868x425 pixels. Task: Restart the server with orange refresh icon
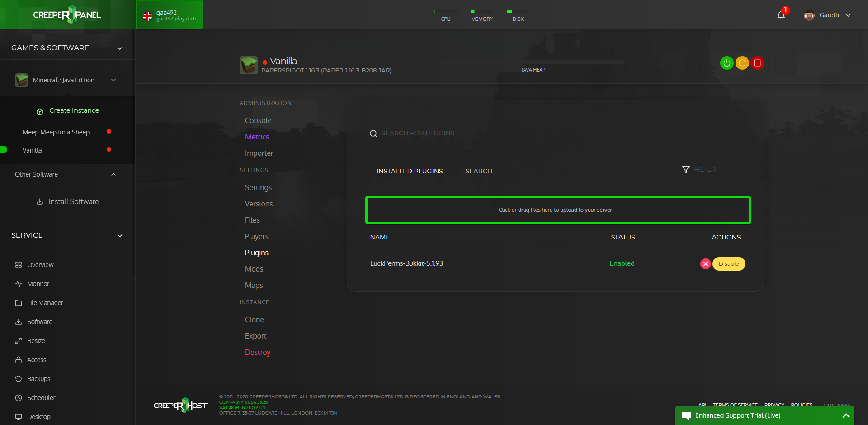(742, 63)
